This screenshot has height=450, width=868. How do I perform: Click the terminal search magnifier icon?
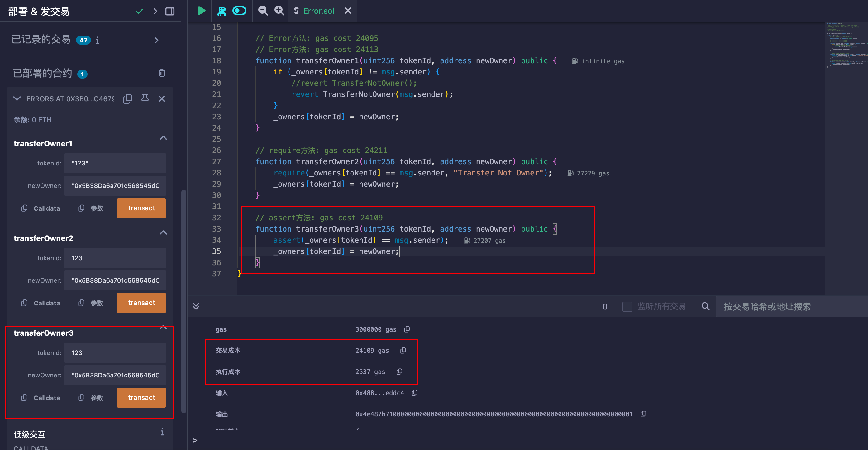[705, 306]
